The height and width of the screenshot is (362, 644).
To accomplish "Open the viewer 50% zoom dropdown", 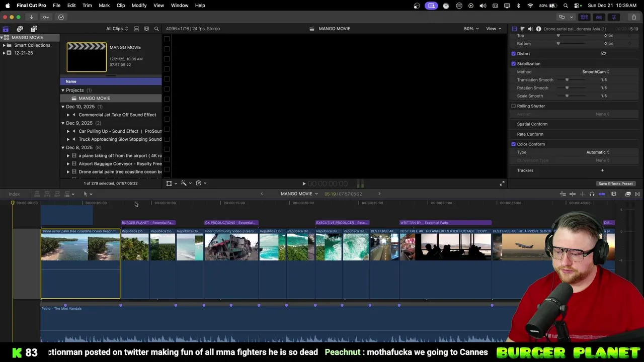I will tap(471, 29).
